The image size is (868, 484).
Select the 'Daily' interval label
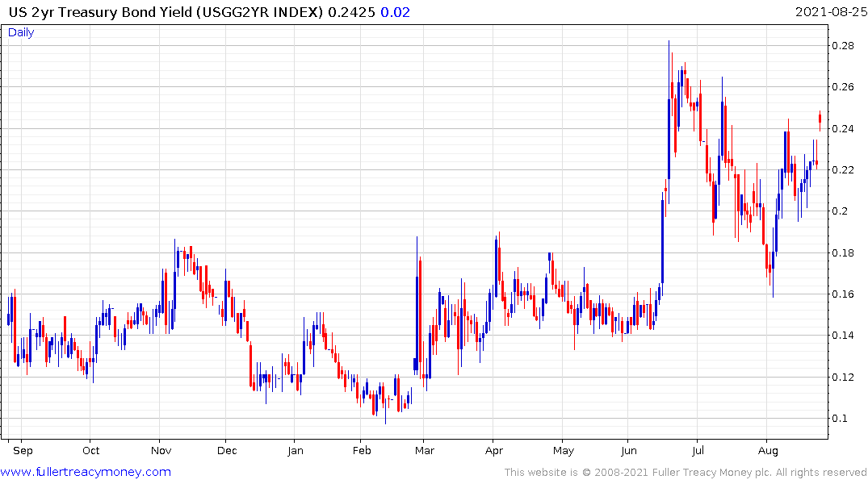(x=21, y=32)
